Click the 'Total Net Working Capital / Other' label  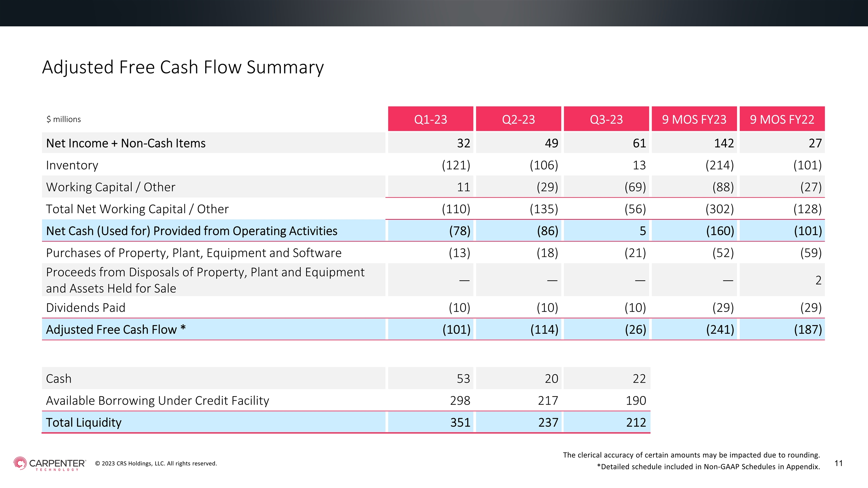point(137,209)
